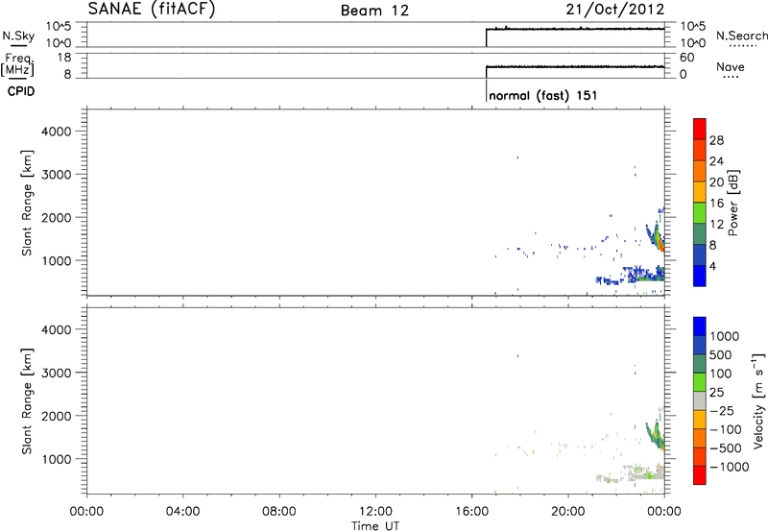Click the 4000 tick on velocity panel axis

click(56, 329)
